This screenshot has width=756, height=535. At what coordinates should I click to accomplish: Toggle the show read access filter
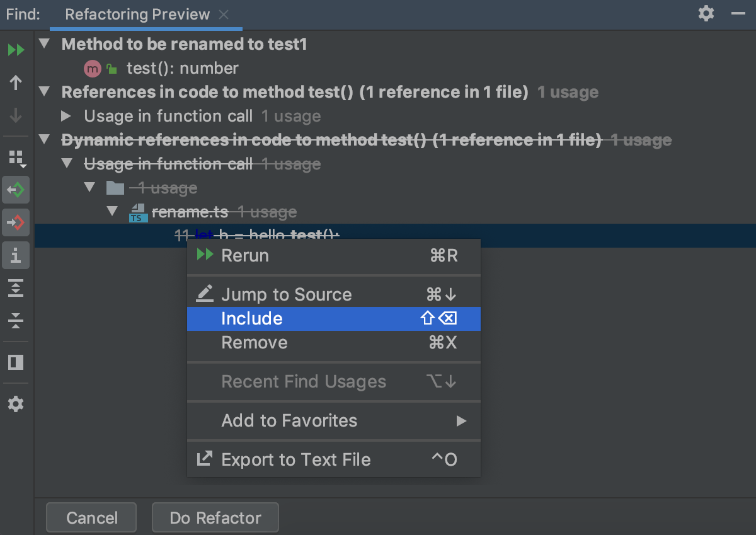coord(16,190)
